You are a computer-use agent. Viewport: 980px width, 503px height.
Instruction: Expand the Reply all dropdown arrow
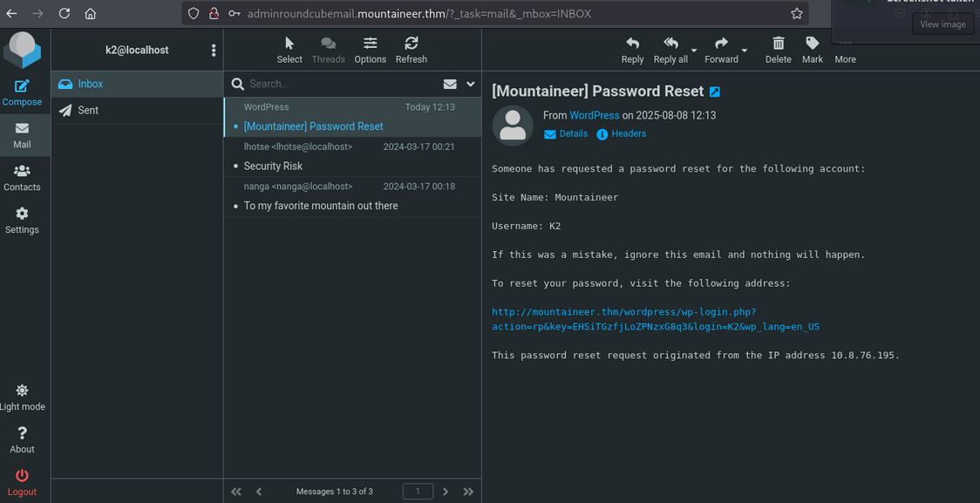coord(694,51)
